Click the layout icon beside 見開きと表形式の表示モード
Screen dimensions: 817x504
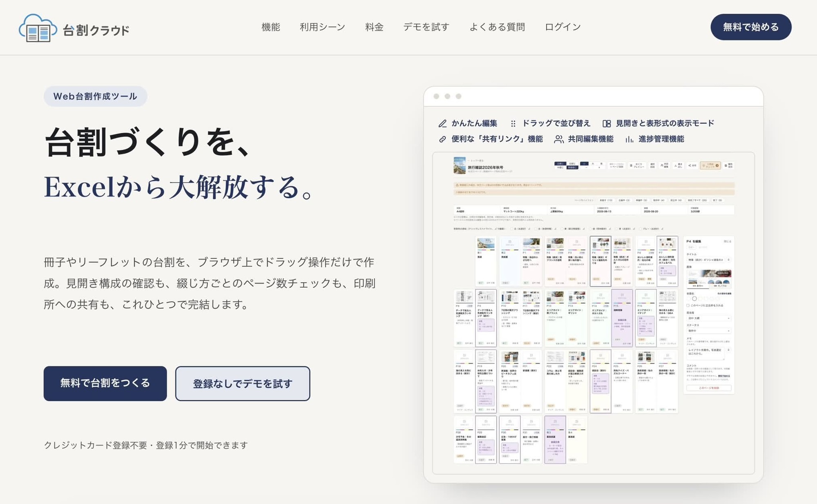point(607,123)
